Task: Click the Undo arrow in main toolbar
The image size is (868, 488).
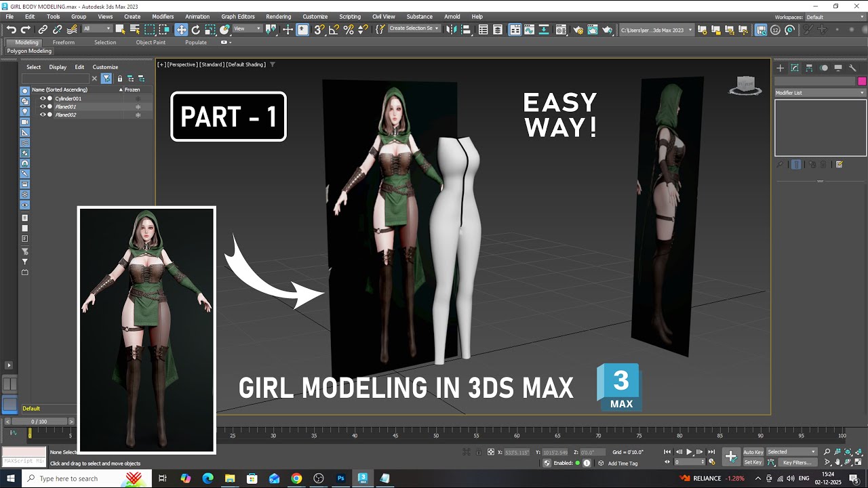Action: (x=11, y=29)
